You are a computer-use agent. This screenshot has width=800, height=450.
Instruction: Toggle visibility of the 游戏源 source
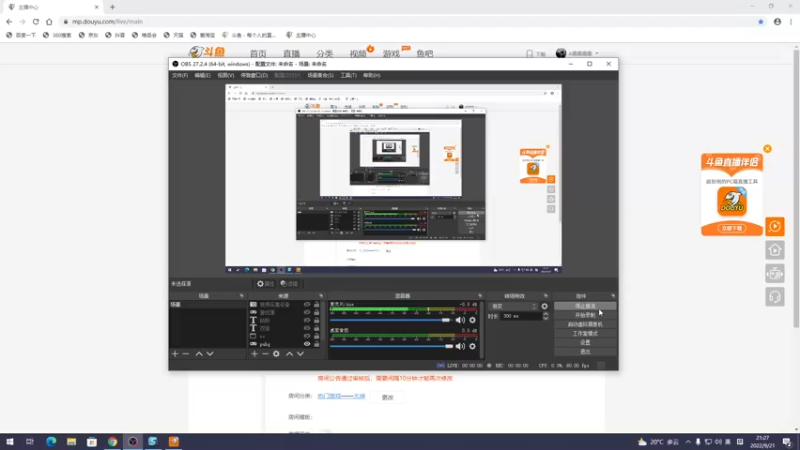(x=307, y=312)
